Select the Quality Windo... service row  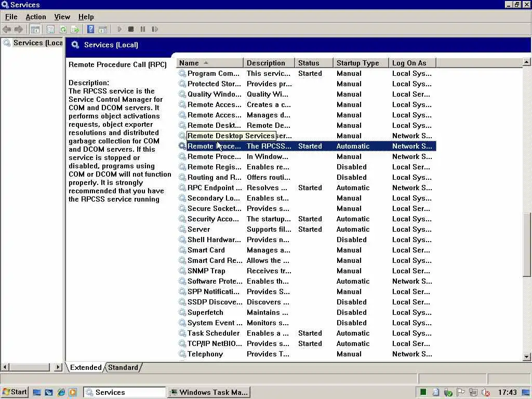pos(307,95)
